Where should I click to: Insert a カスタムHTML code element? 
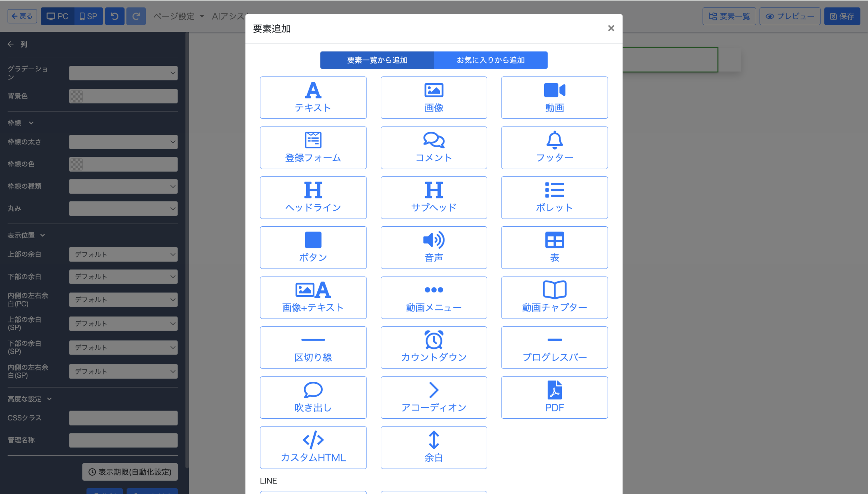click(313, 447)
